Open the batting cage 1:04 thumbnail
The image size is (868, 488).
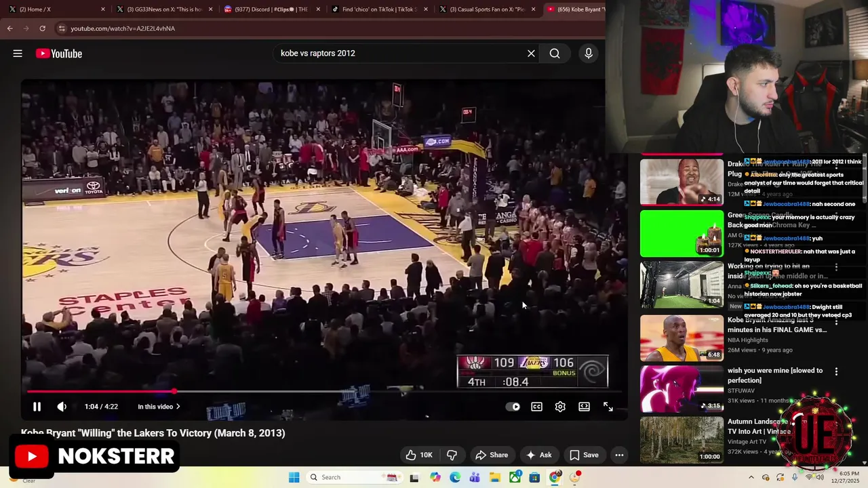pyautogui.click(x=682, y=285)
